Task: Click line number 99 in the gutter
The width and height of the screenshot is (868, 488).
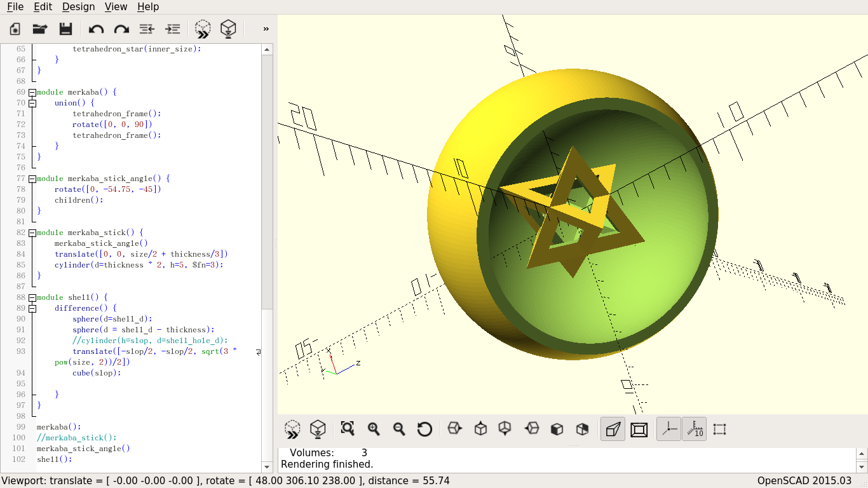Action: (22, 427)
